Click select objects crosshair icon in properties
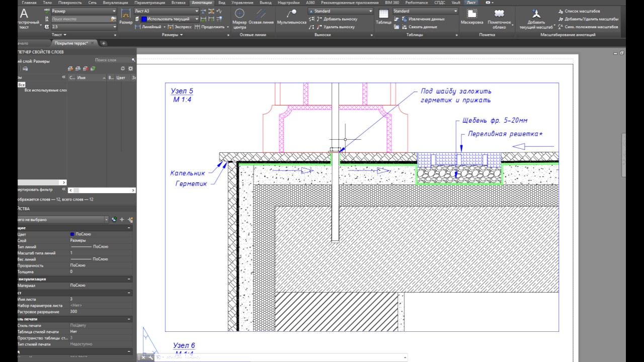 click(x=122, y=220)
